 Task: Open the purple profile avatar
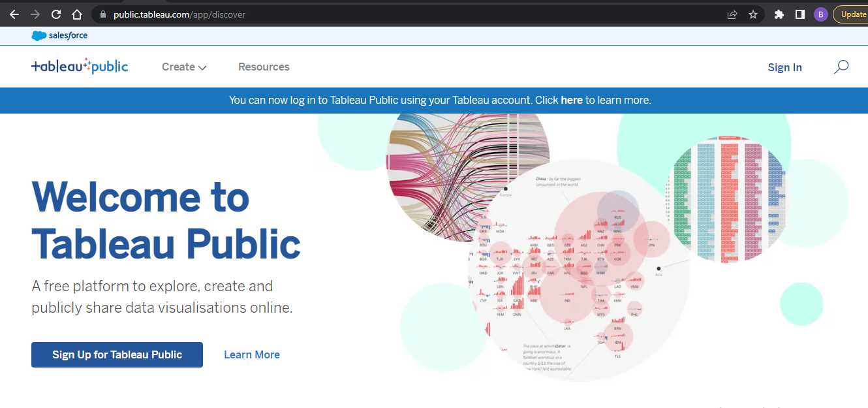[x=821, y=14]
